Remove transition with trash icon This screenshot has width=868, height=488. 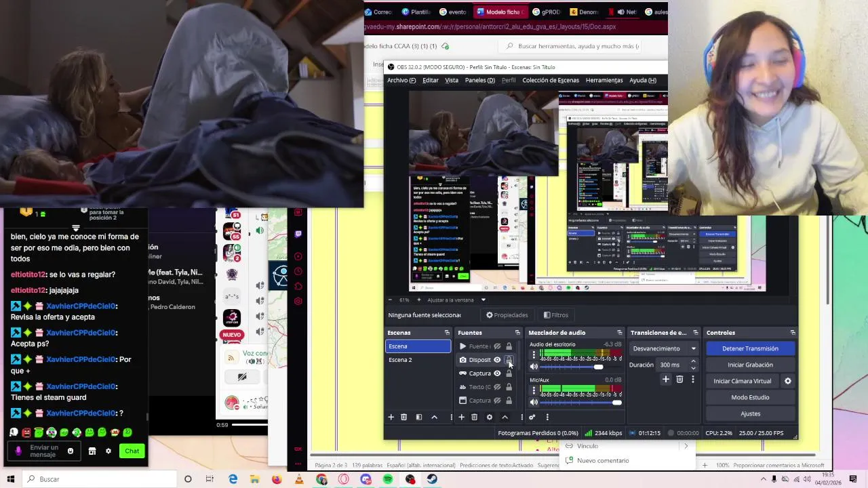[679, 380]
